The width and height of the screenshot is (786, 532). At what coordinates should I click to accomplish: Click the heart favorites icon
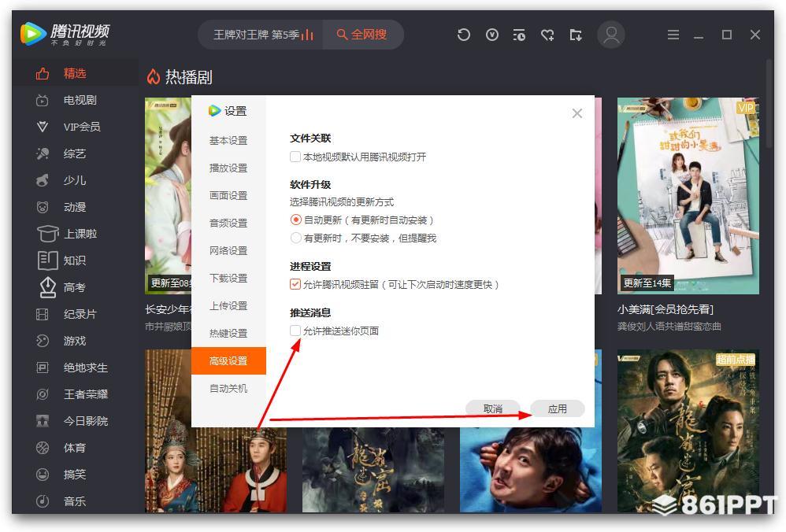point(547,35)
